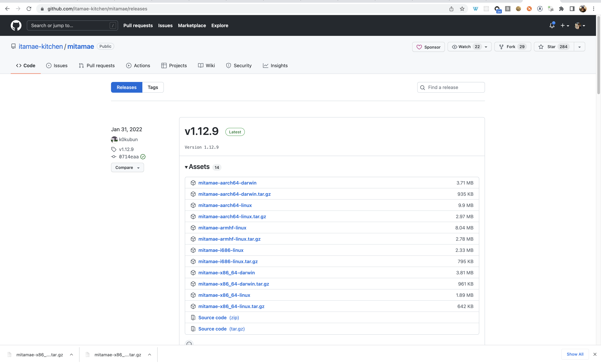Viewport: 601px width, 364px height.
Task: Click the heart icon on the Sponsor button
Action: click(420, 47)
